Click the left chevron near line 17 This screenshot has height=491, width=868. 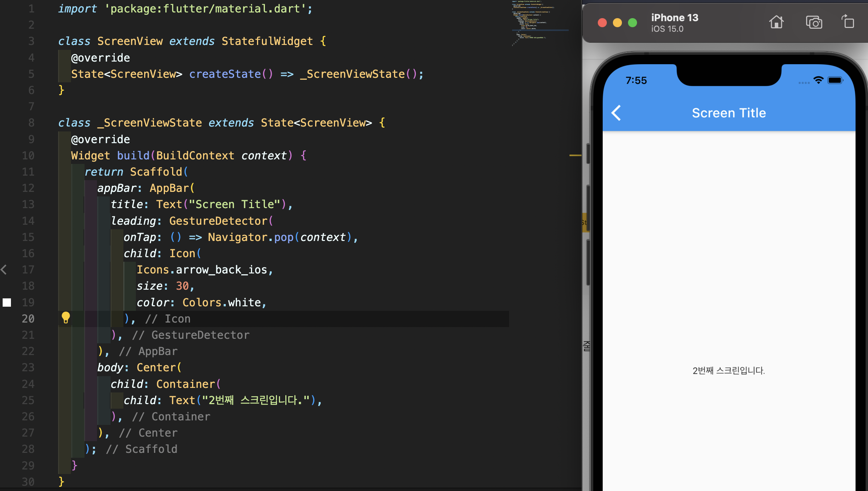point(4,270)
